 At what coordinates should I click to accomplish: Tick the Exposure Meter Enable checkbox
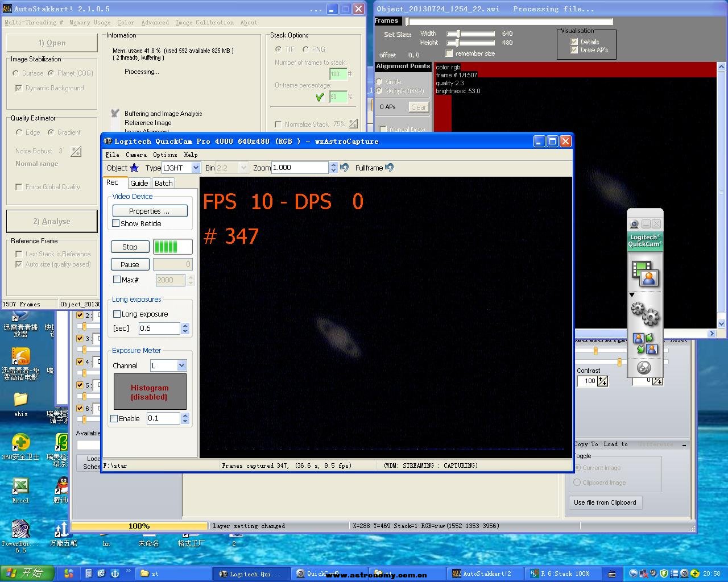114,418
